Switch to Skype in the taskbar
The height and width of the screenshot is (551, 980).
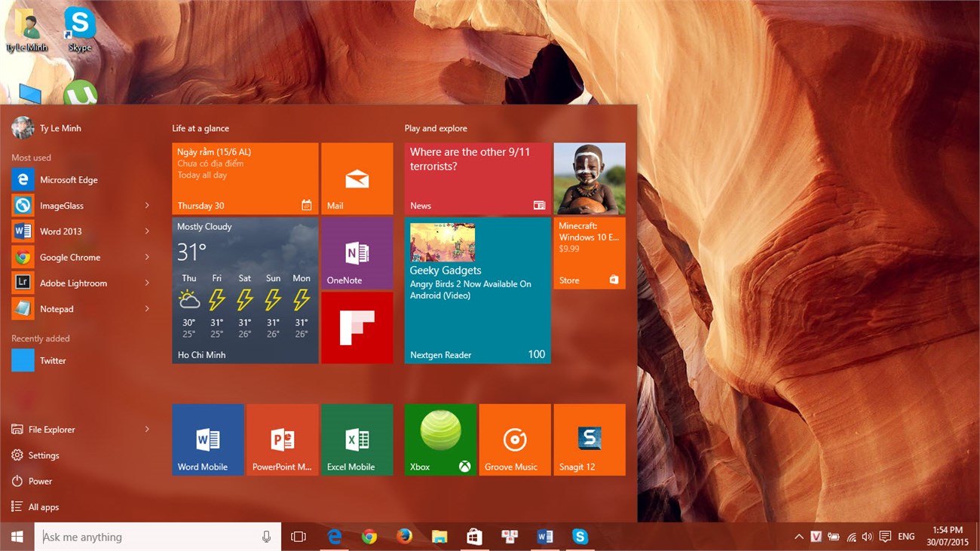tap(580, 537)
